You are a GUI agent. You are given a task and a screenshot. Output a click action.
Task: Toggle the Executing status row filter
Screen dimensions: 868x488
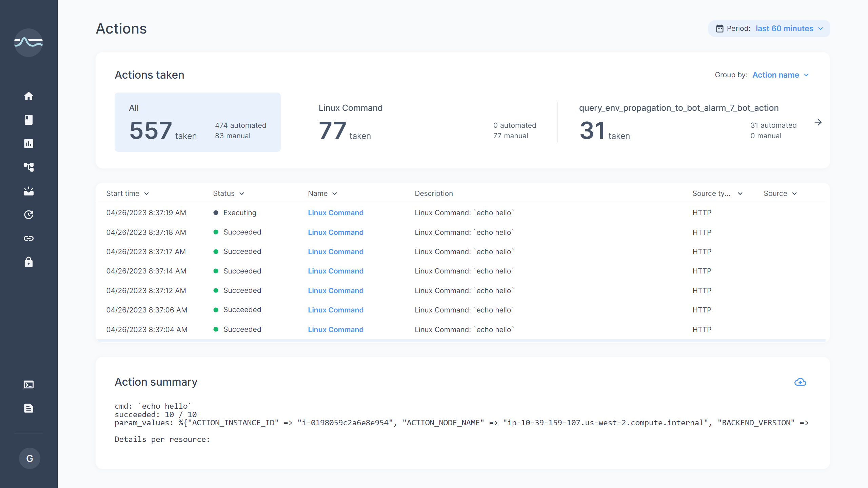(x=239, y=213)
